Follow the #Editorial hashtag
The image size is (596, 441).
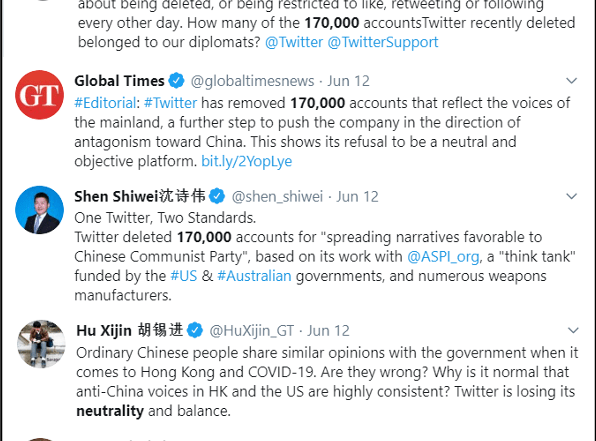[105, 103]
